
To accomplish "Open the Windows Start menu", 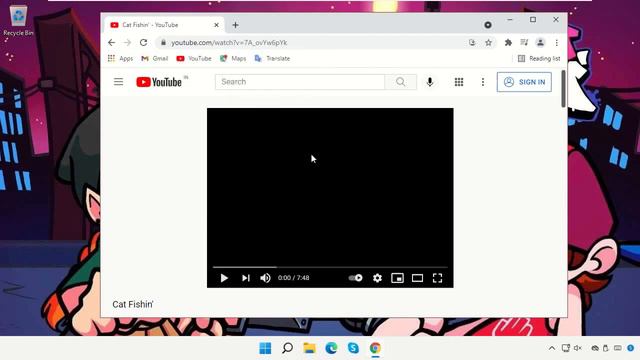I will click(265, 348).
